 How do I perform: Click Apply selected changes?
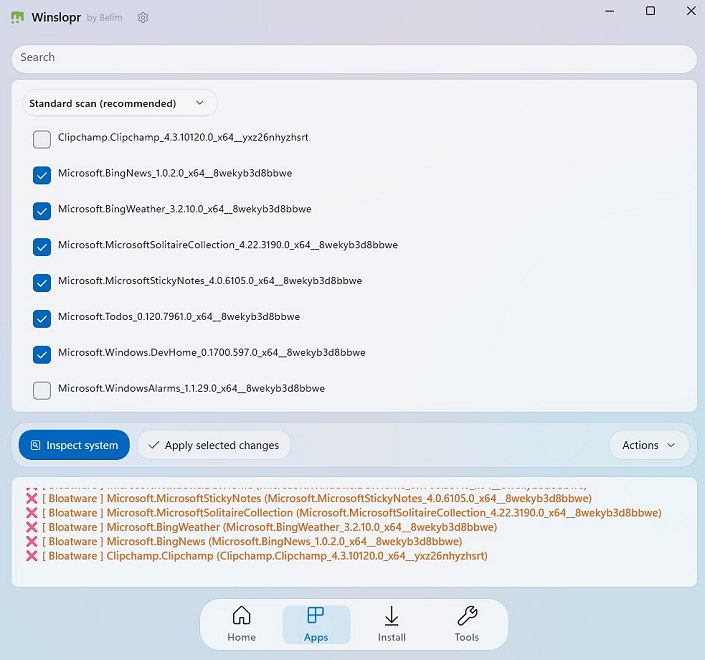coord(214,445)
